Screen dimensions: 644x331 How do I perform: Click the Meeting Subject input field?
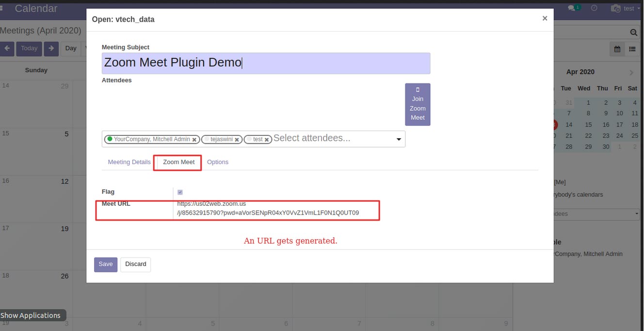266,63
